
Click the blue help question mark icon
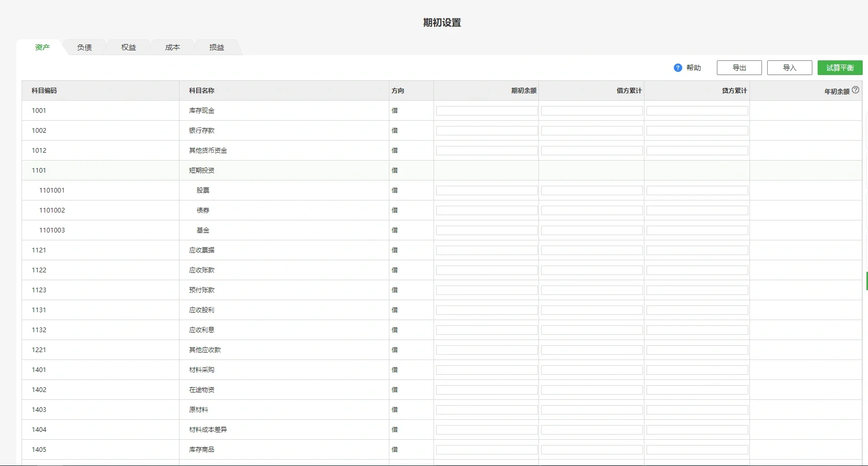(678, 68)
